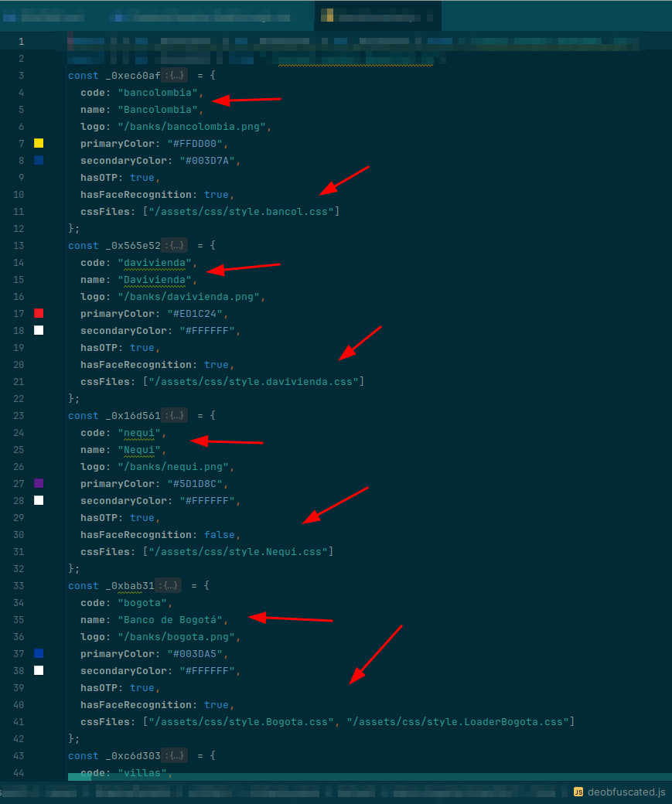Click the "#5D1D8C" primaryColor string
The image size is (672, 804).
point(195,484)
